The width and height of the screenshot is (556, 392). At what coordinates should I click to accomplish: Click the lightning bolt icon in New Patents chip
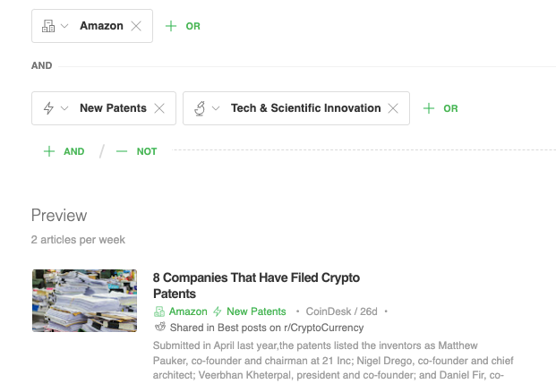click(x=48, y=108)
